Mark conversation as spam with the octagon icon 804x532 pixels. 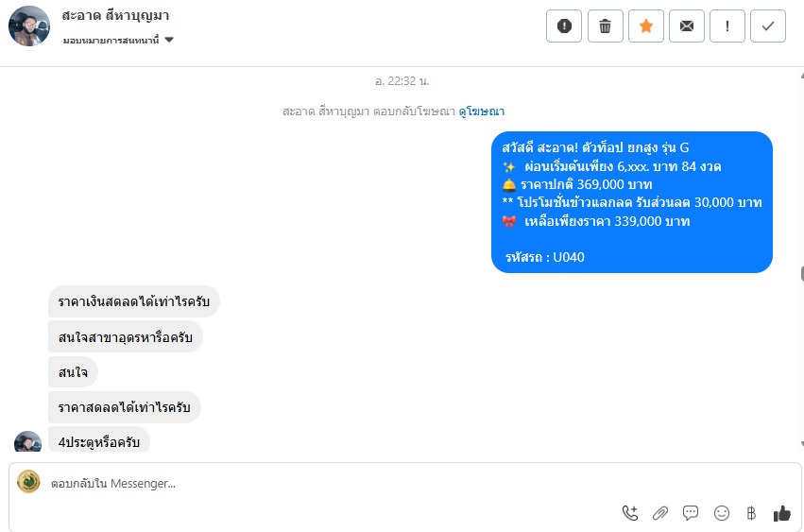click(564, 26)
